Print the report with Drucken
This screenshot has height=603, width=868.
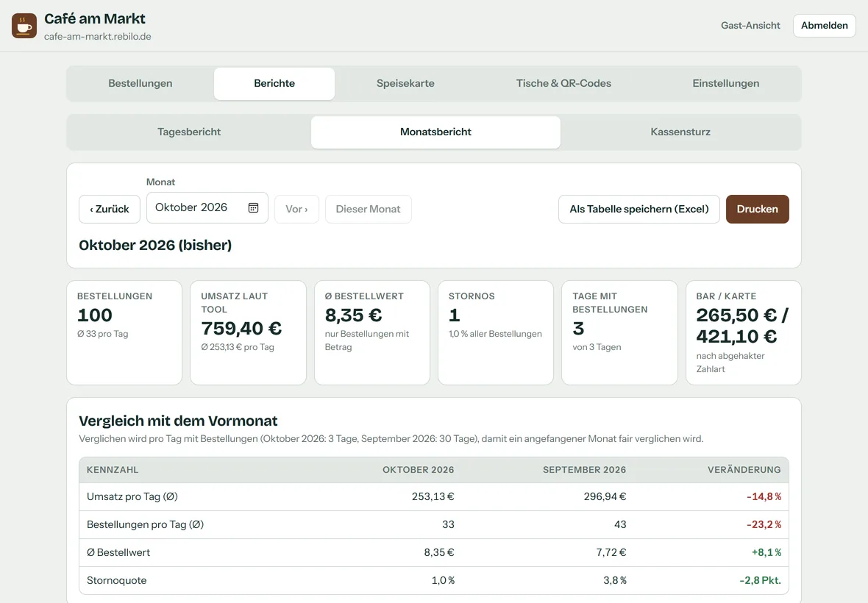click(757, 209)
